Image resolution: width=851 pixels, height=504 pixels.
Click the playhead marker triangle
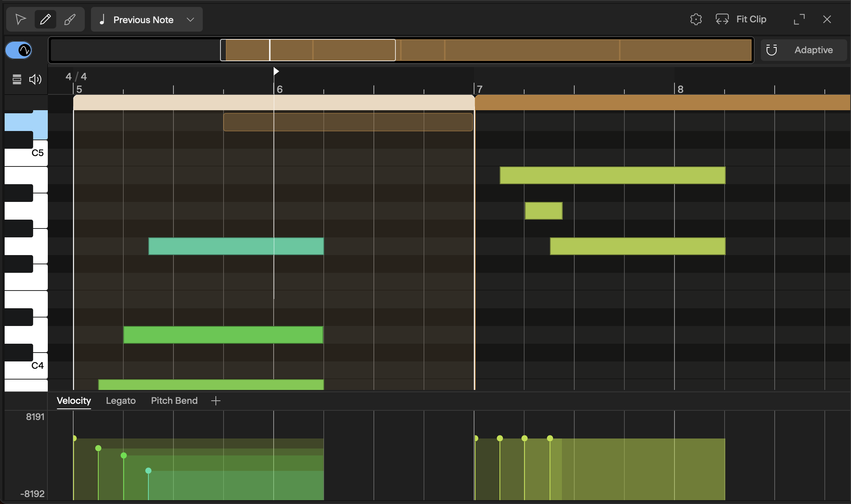[x=276, y=71]
